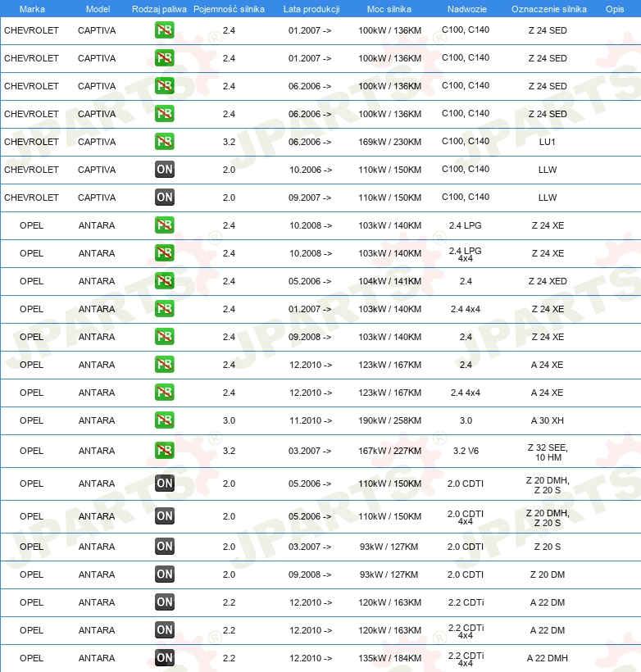The image size is (641, 672).
Task: Click the ON diesel icon in the Antara A 22 DMH row
Action: point(165,658)
